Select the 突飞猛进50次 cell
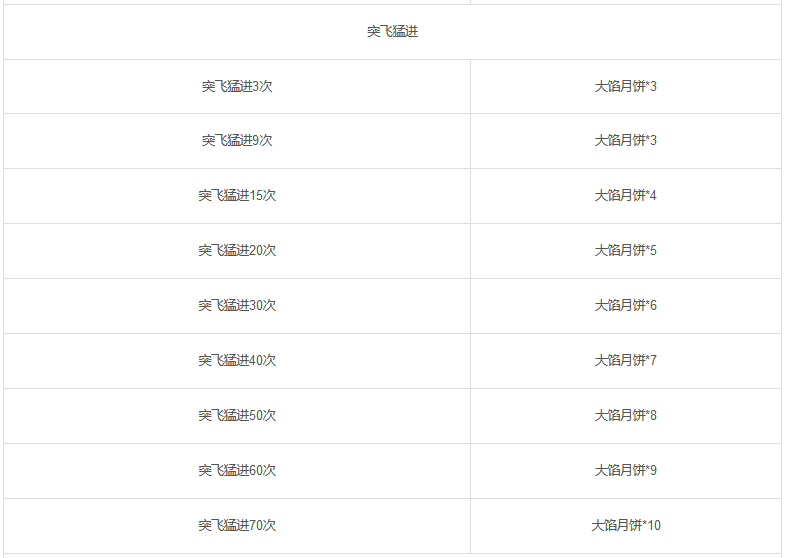Image resolution: width=785 pixels, height=558 pixels. coord(237,415)
